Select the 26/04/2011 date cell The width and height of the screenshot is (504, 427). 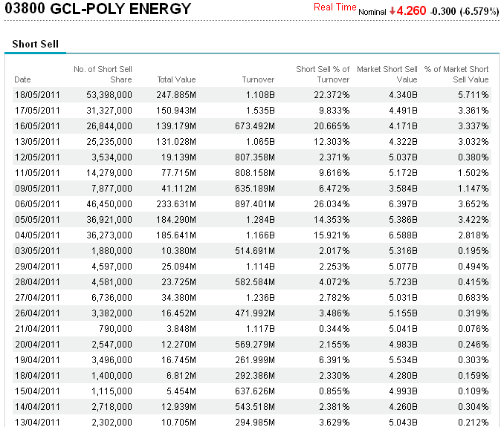37,313
